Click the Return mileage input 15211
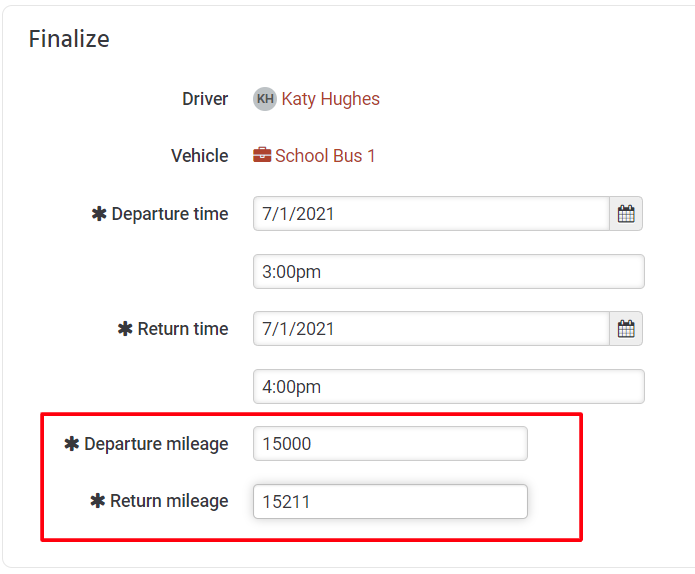Image resolution: width=695 pixels, height=574 pixels. coord(390,501)
